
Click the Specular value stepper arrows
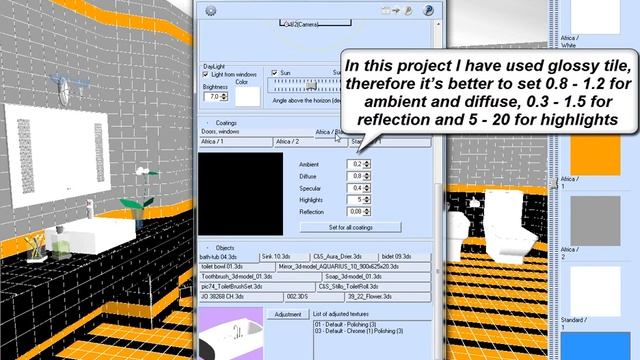367,188
